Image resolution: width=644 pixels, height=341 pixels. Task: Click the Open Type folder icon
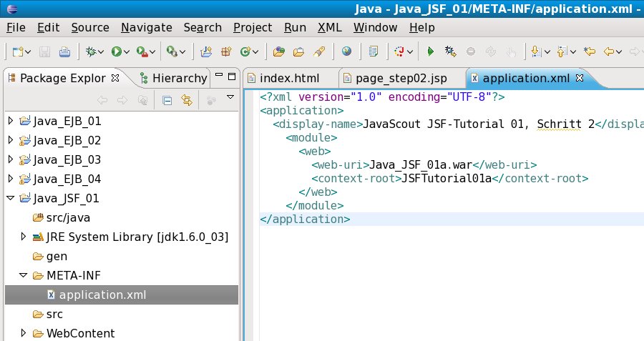coord(279,51)
